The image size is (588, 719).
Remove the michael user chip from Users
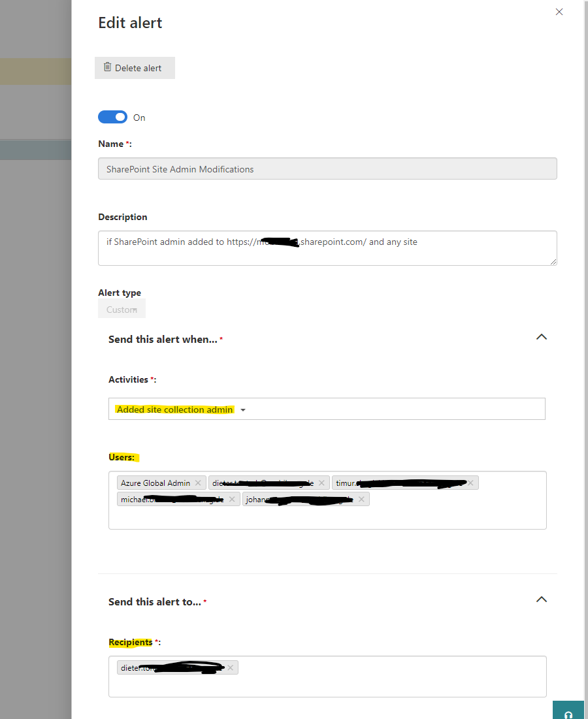pos(232,499)
